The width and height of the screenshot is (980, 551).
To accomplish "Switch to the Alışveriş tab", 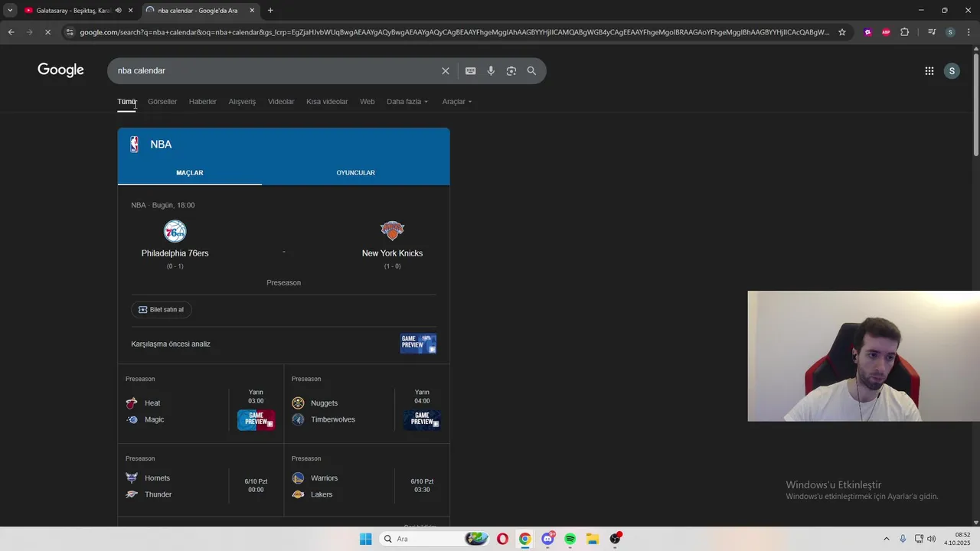I will pyautogui.click(x=242, y=102).
